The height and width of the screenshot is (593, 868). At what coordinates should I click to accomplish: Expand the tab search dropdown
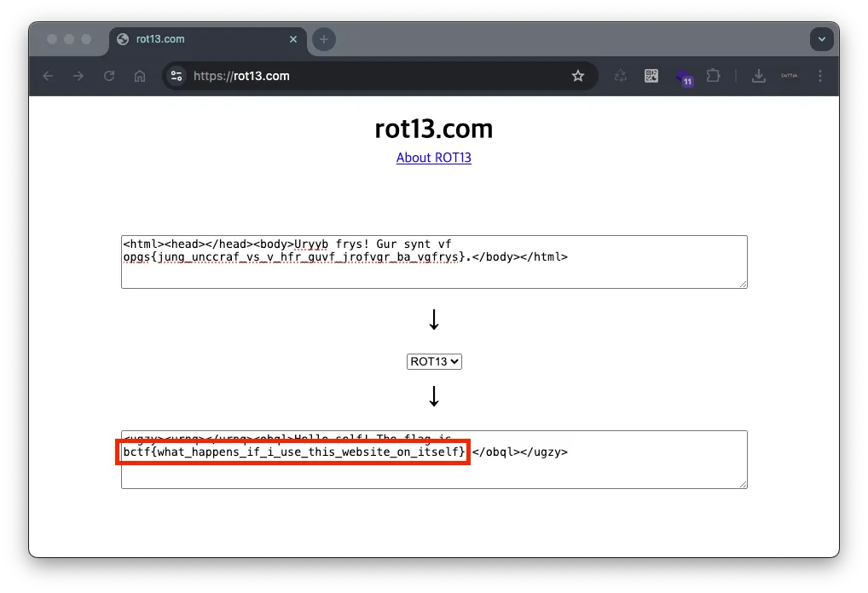coord(821,39)
